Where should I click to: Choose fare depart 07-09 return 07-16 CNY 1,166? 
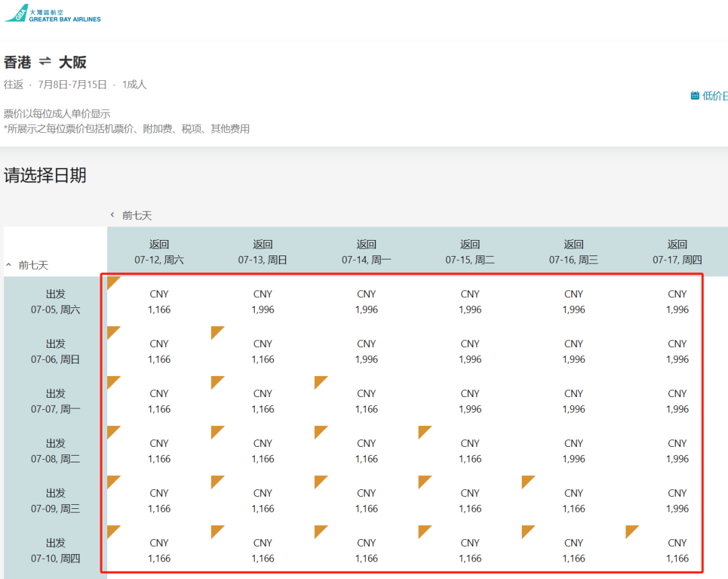(574, 501)
